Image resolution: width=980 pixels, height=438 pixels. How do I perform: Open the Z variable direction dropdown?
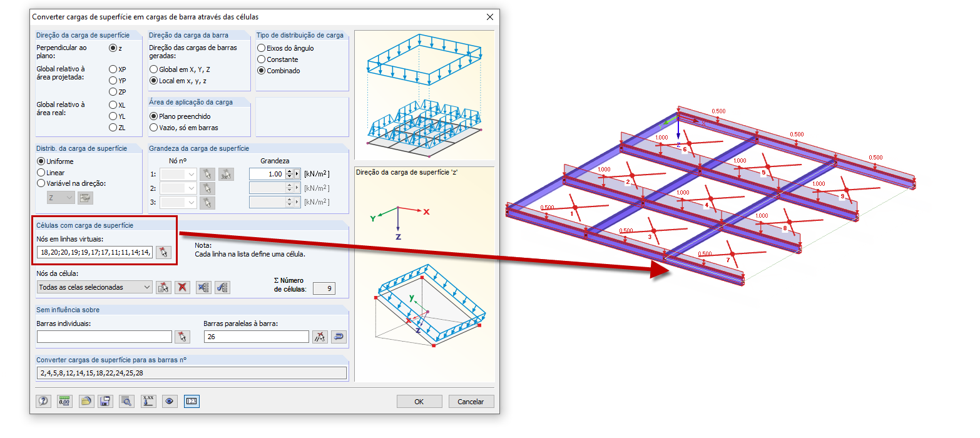click(61, 198)
